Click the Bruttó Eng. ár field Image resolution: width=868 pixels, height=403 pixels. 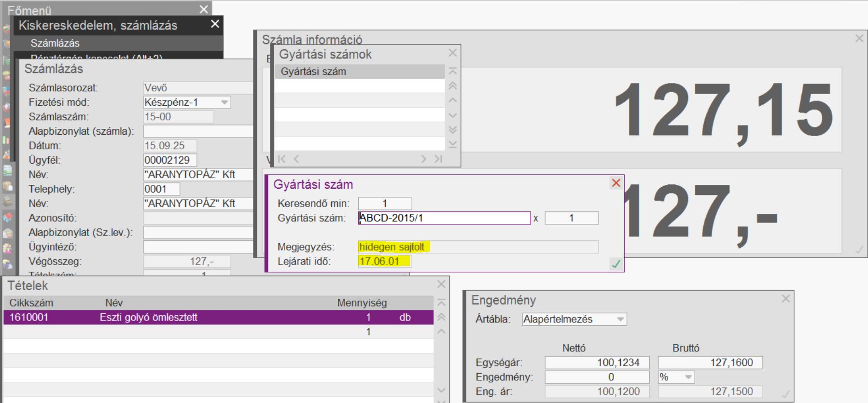[710, 391]
